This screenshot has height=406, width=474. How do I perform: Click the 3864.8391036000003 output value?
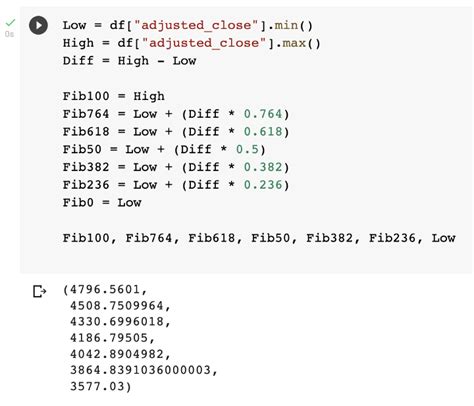click(140, 370)
